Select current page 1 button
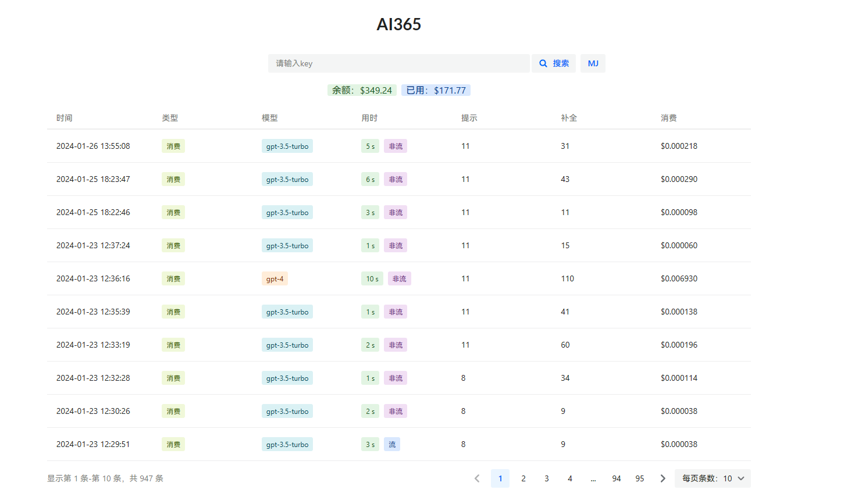Screen dimensions: 844x504 pyautogui.click(x=500, y=478)
